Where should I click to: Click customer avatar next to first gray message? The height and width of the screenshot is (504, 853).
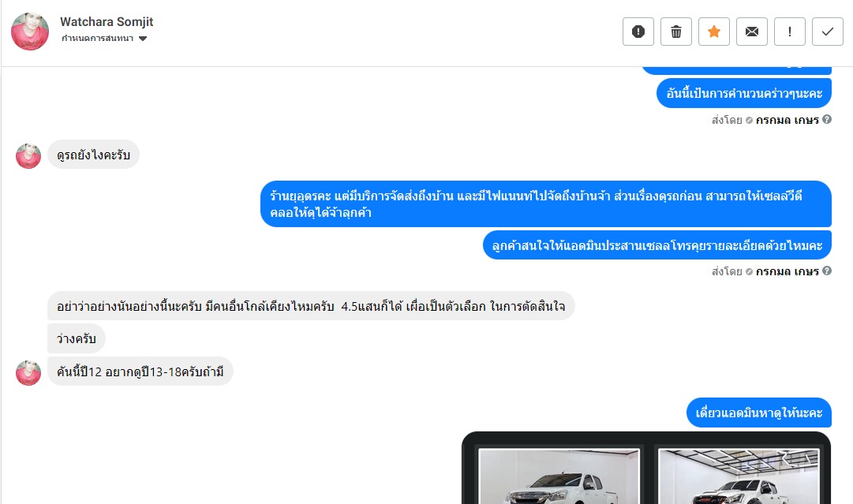tap(28, 156)
